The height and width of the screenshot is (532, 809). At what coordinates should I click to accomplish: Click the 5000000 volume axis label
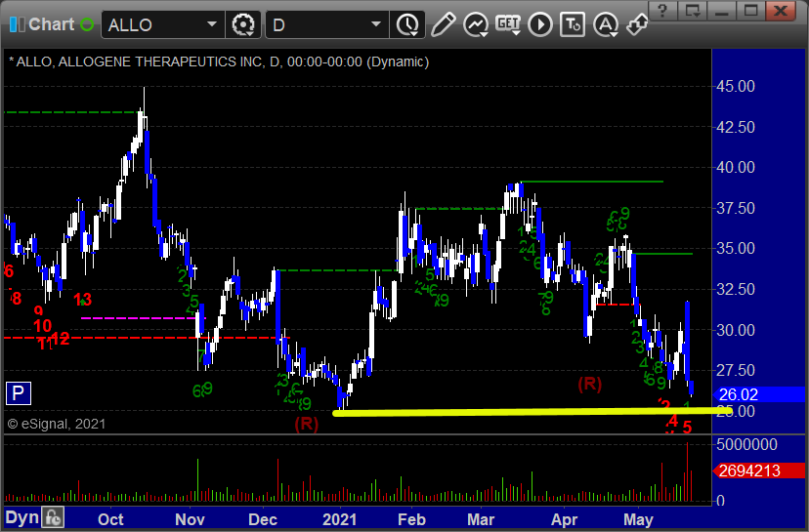746,444
